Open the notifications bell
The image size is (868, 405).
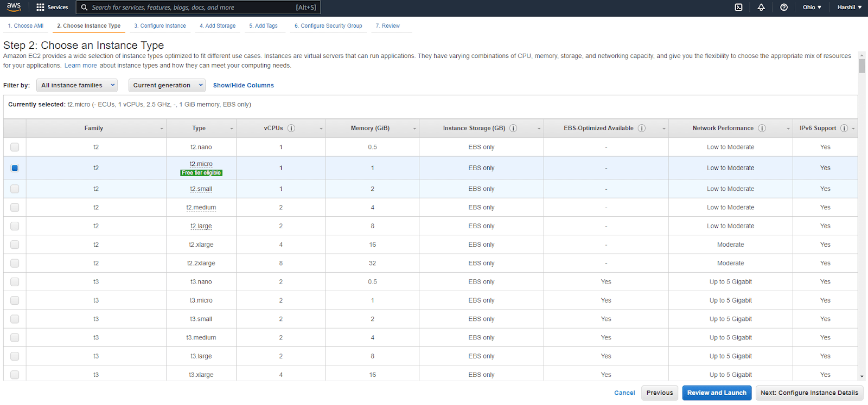tap(761, 8)
